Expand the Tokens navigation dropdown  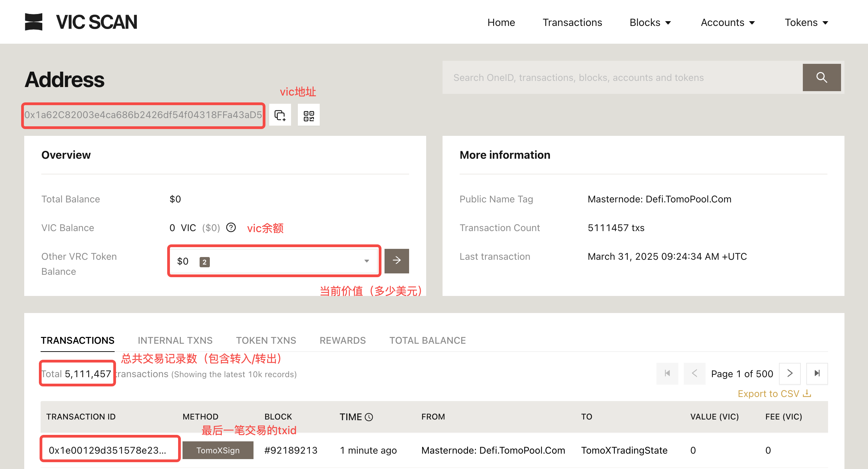(x=806, y=23)
